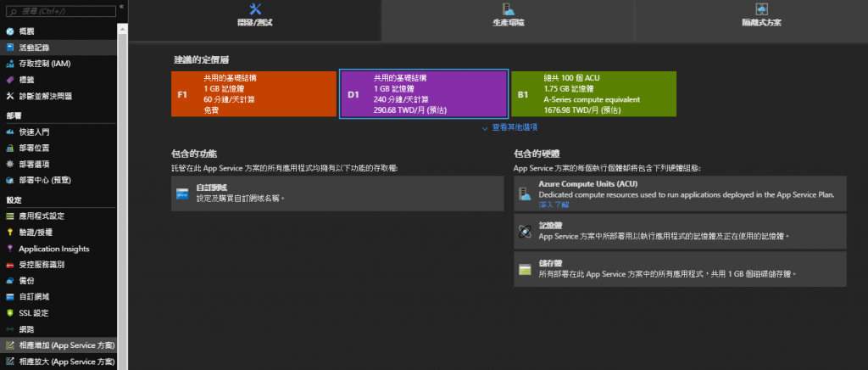Open the 部署選項 gear icon
Viewport: 868px width, 370px height.
10,164
